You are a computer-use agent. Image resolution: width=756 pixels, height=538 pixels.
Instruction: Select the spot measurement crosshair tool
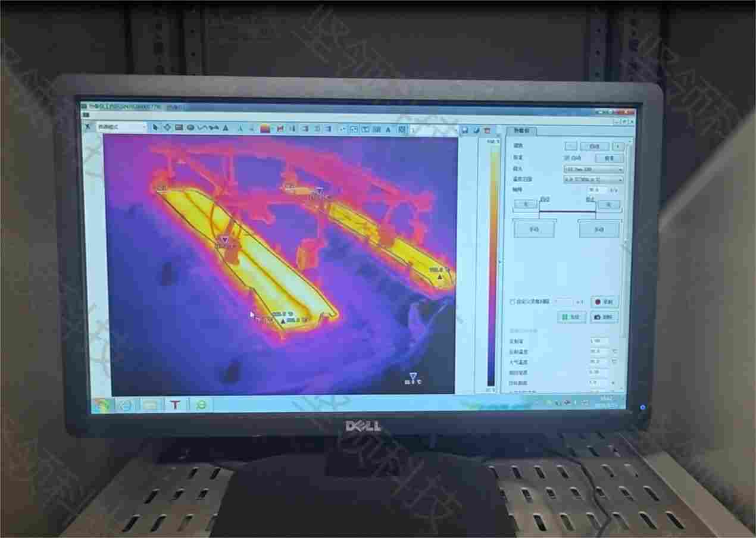click(x=167, y=127)
